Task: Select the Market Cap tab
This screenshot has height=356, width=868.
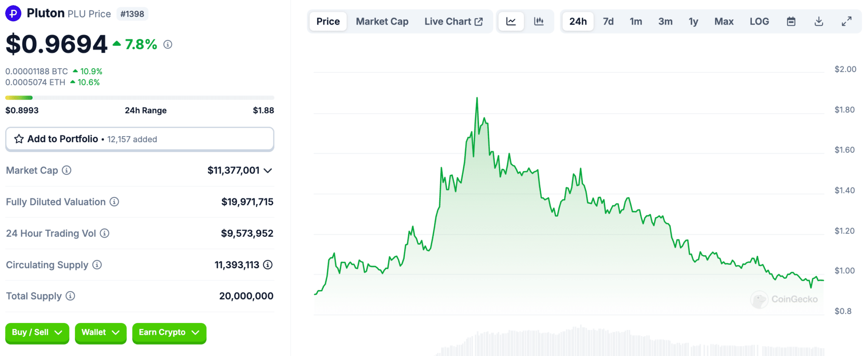Action: [x=382, y=21]
